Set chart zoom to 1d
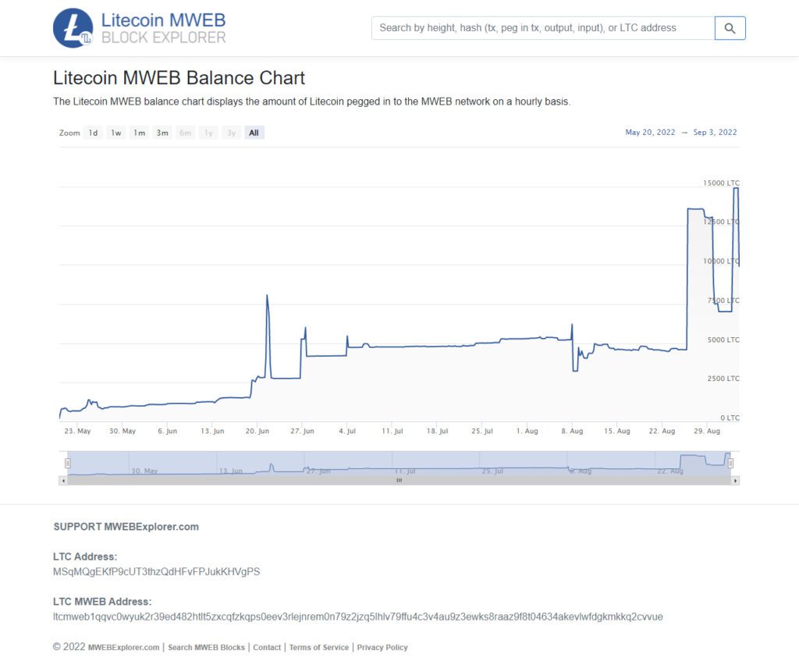Screen dimensions: 799x672 (93, 133)
